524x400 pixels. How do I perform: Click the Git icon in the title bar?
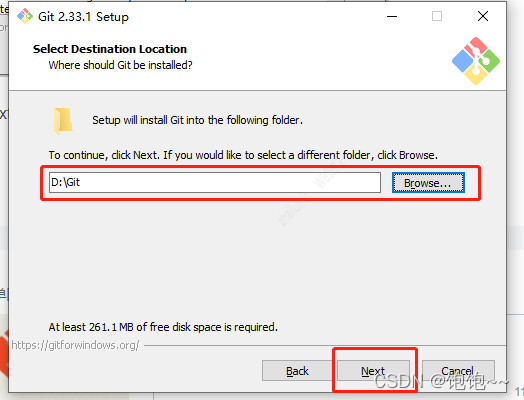click(25, 16)
